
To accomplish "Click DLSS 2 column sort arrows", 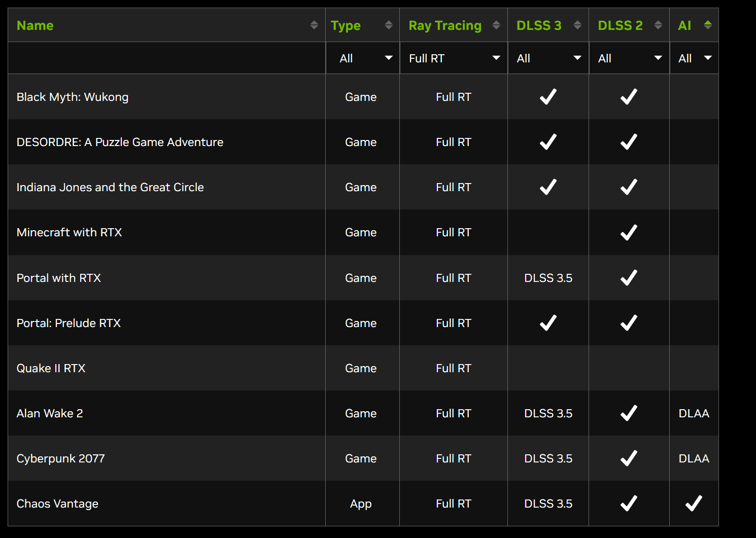I will coord(658,25).
